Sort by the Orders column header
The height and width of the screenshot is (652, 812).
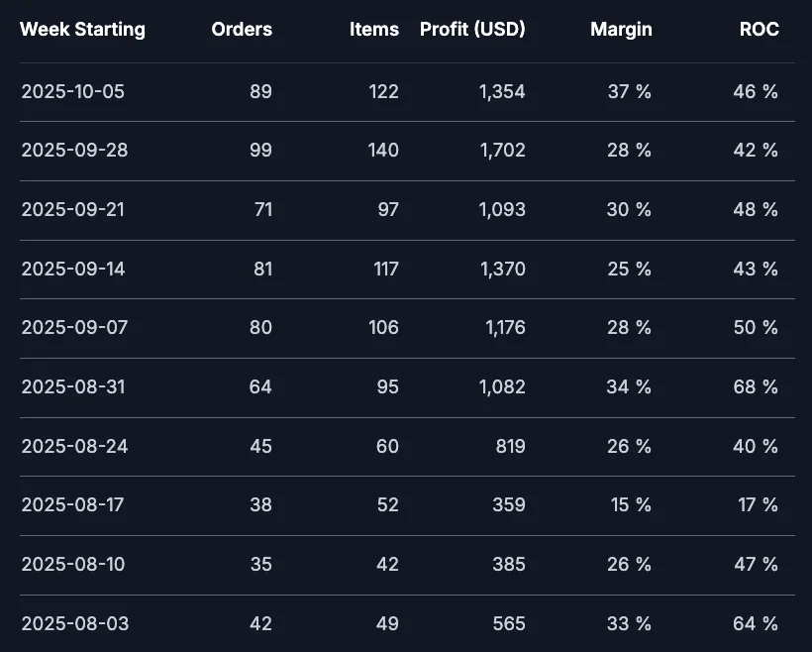(x=242, y=30)
